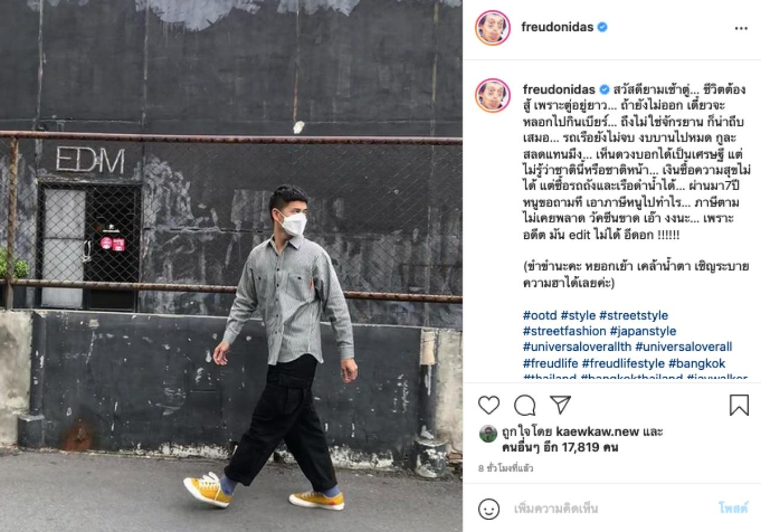Save the post with the bookmark icon
761x532 pixels.
coord(739,405)
